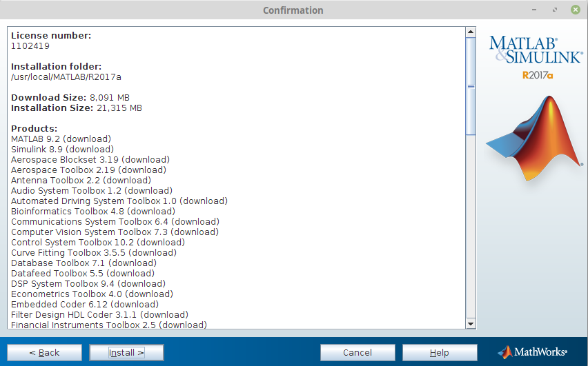The image size is (588, 366).
Task: Click the license number 1102419
Action: pyautogui.click(x=30, y=45)
